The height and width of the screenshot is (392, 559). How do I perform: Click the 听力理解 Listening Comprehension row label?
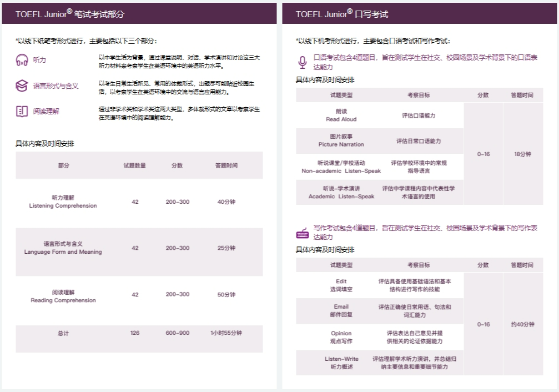click(x=63, y=202)
